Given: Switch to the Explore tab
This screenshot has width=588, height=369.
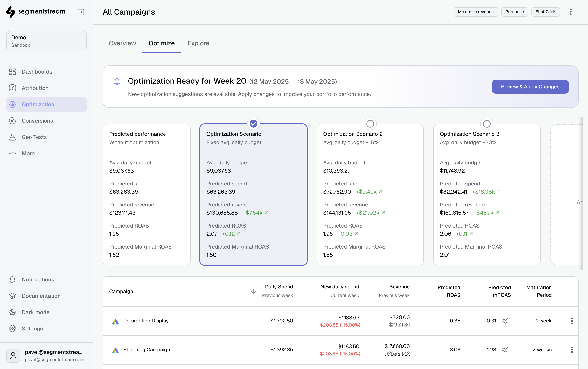Looking at the screenshot, I should 199,43.
